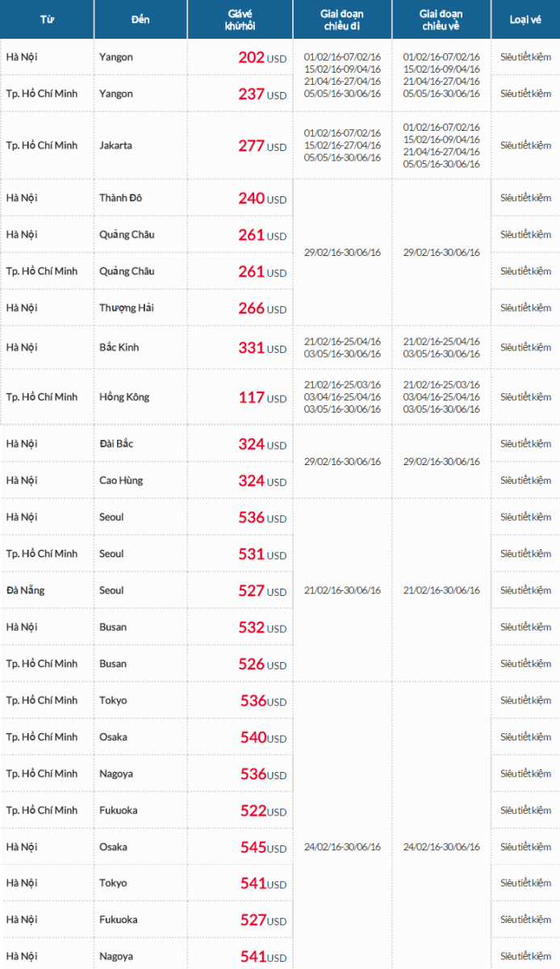This screenshot has width=560, height=969.
Task: Click the Thành Đô destination
Action: (120, 198)
